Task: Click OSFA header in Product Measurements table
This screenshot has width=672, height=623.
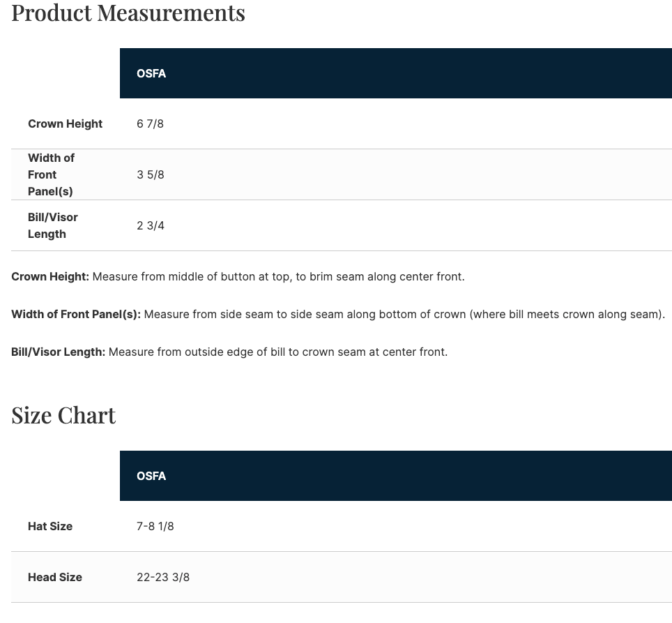Action: click(x=151, y=73)
